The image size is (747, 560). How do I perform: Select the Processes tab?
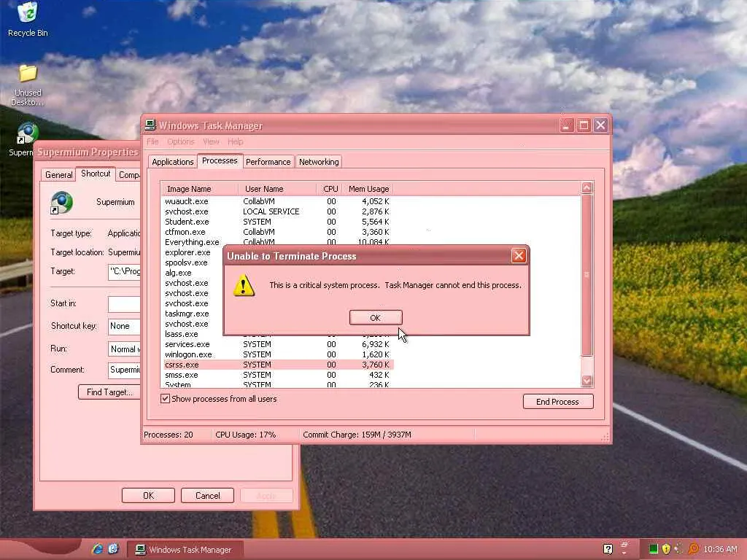coord(220,160)
